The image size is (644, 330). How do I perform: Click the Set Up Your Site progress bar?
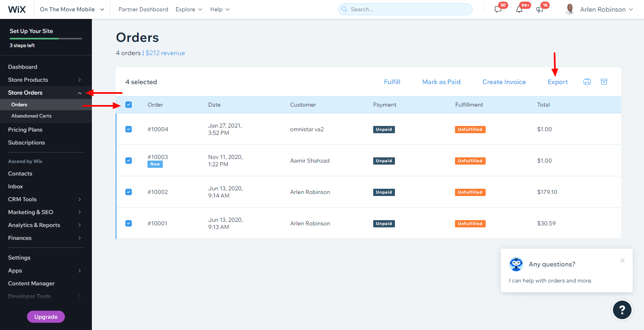coord(46,39)
